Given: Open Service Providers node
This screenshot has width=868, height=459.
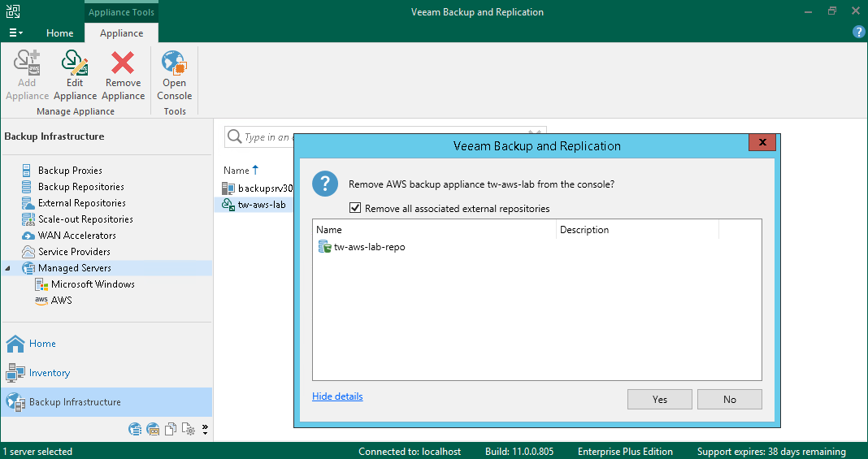Looking at the screenshot, I should 74,252.
